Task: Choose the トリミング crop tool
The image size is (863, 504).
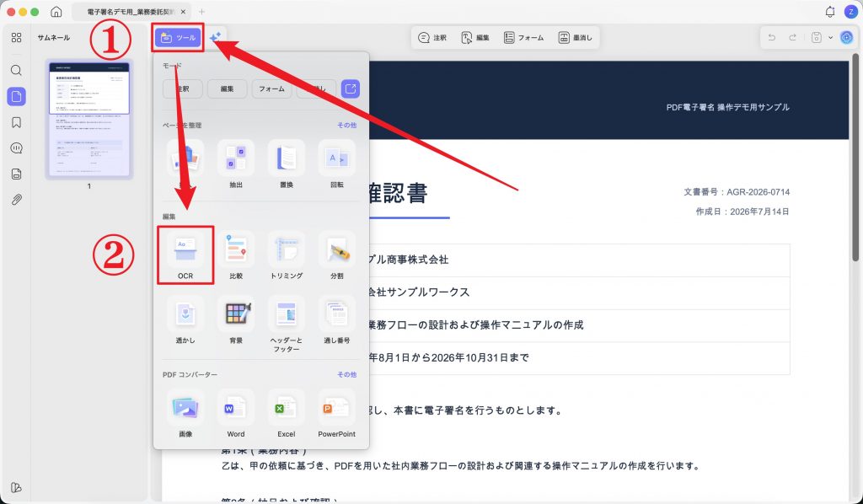Action: coord(287,256)
